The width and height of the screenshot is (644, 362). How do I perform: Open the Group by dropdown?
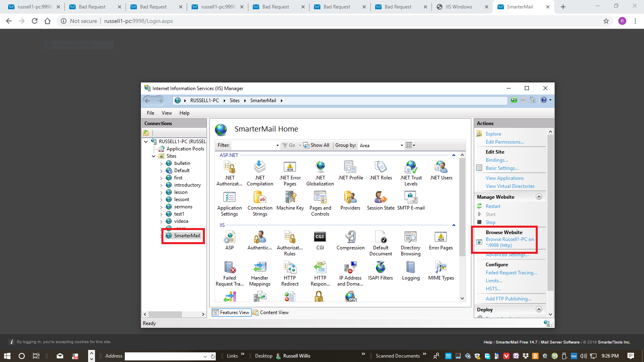(x=401, y=146)
